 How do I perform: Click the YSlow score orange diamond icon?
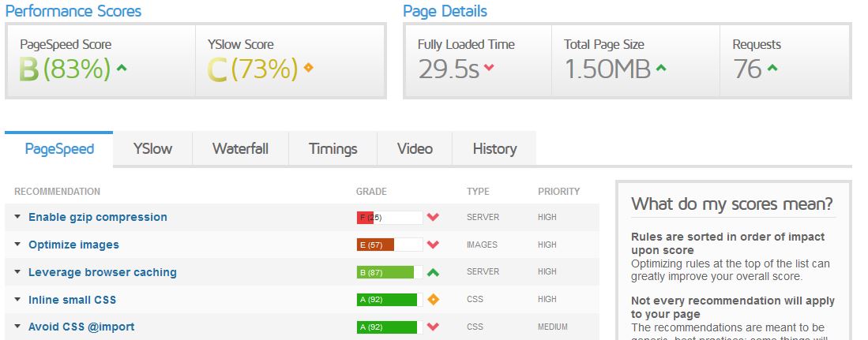click(308, 68)
